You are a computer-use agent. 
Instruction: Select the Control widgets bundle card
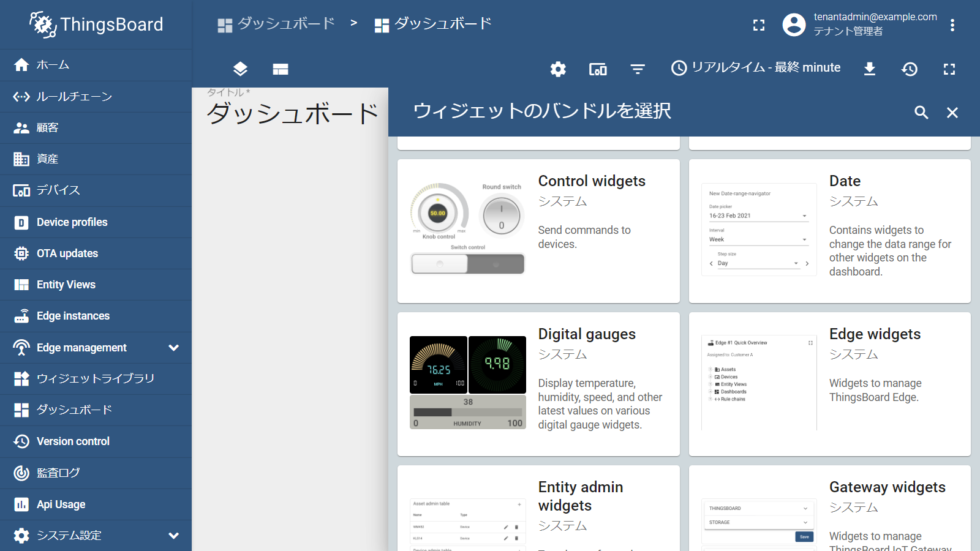pyautogui.click(x=538, y=231)
